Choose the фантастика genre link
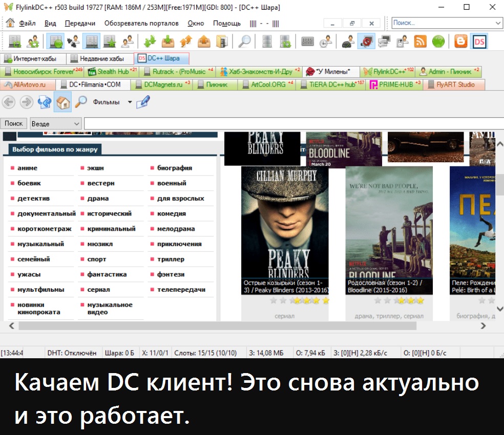504x435 pixels. point(107,274)
